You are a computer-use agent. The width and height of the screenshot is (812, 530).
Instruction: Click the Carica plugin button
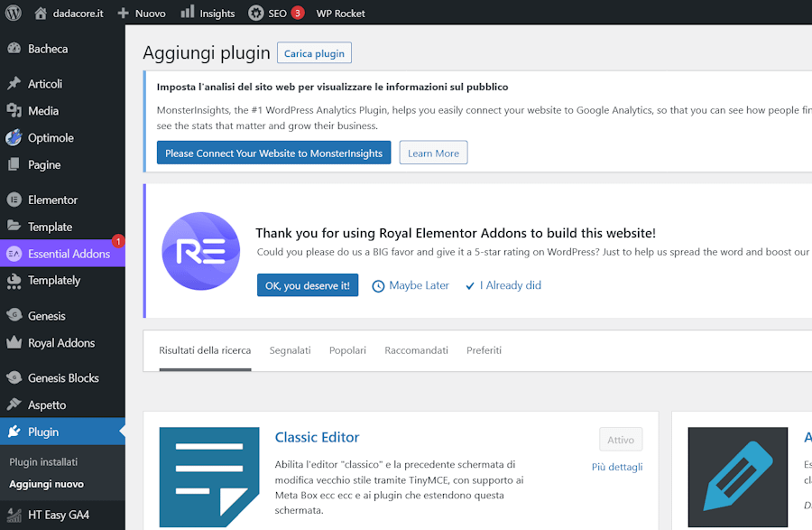(314, 53)
